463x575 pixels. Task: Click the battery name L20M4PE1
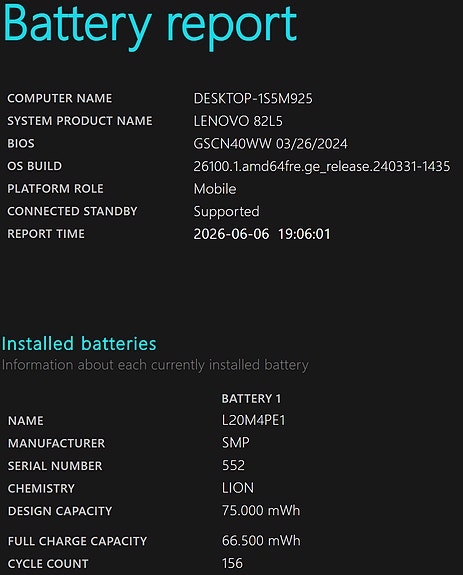click(254, 420)
